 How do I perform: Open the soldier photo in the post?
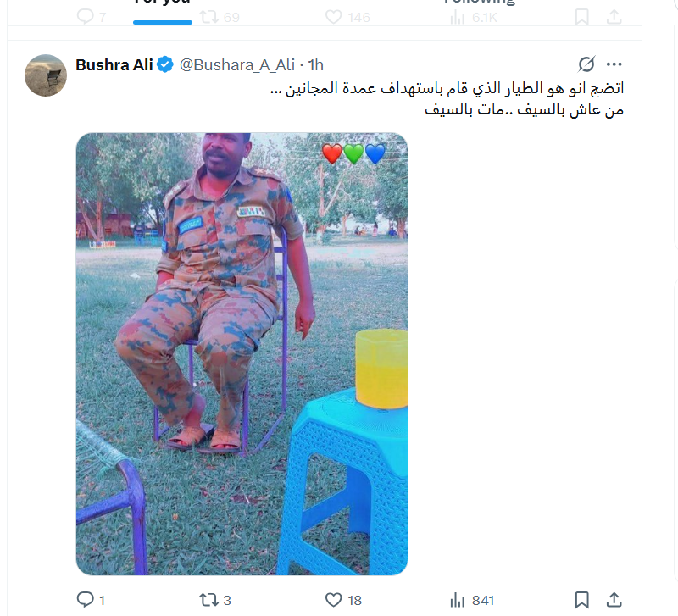coord(242,353)
